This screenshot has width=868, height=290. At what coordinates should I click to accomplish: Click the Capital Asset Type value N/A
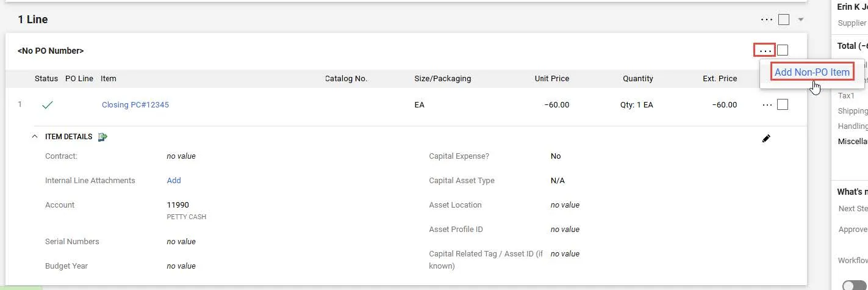[x=558, y=181]
